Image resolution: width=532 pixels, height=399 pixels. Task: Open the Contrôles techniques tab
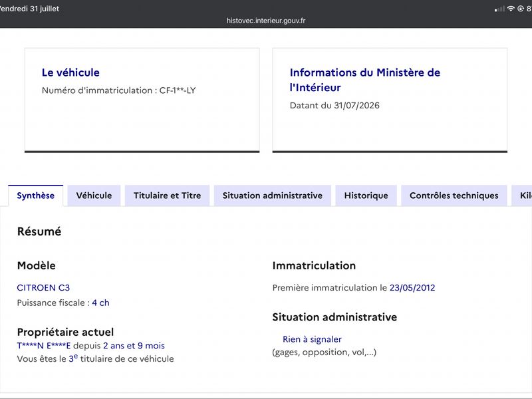click(454, 196)
